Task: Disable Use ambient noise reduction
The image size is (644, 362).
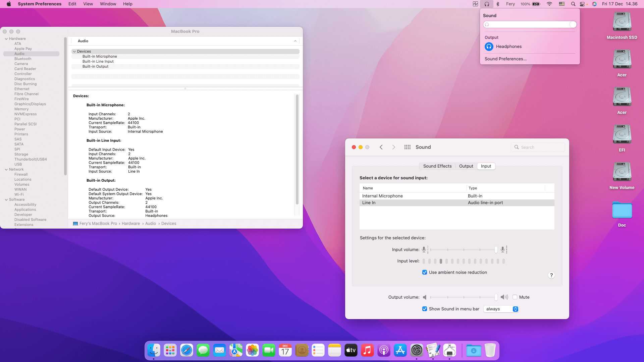Action: 425,272
